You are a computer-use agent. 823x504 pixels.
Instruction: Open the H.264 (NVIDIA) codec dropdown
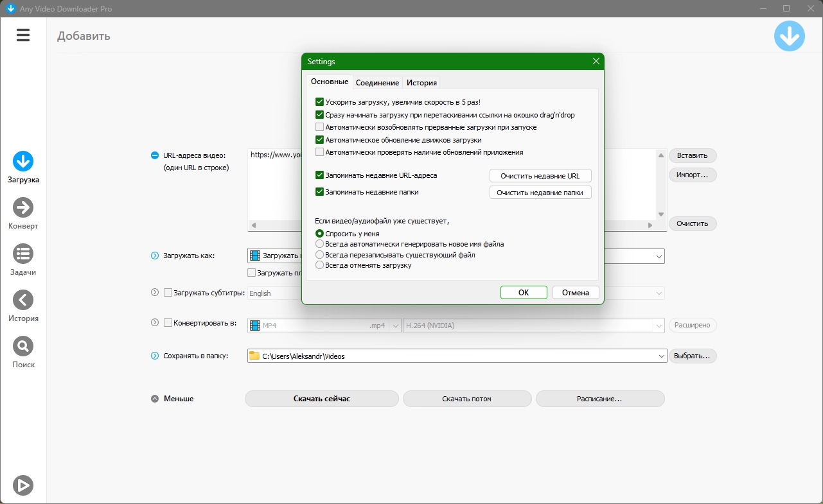[659, 326]
